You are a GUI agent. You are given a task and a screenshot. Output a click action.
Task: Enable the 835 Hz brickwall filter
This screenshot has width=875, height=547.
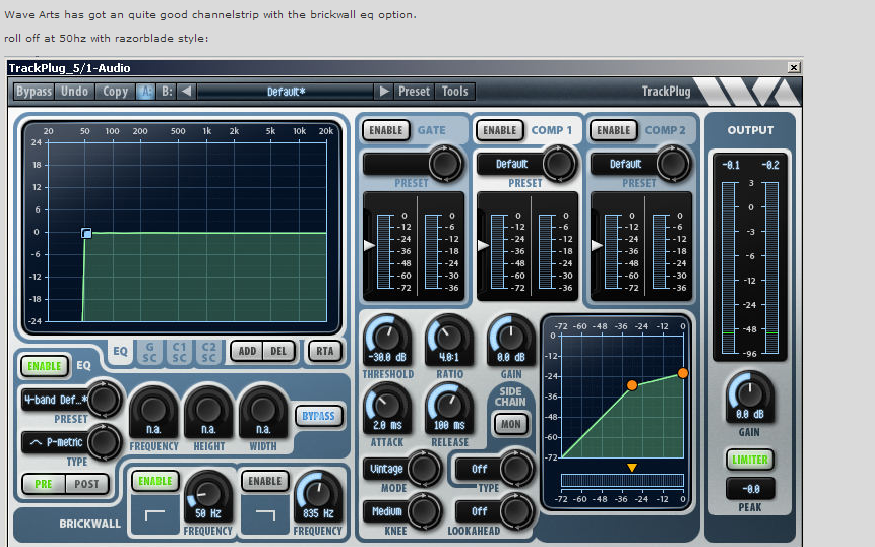pyautogui.click(x=265, y=481)
